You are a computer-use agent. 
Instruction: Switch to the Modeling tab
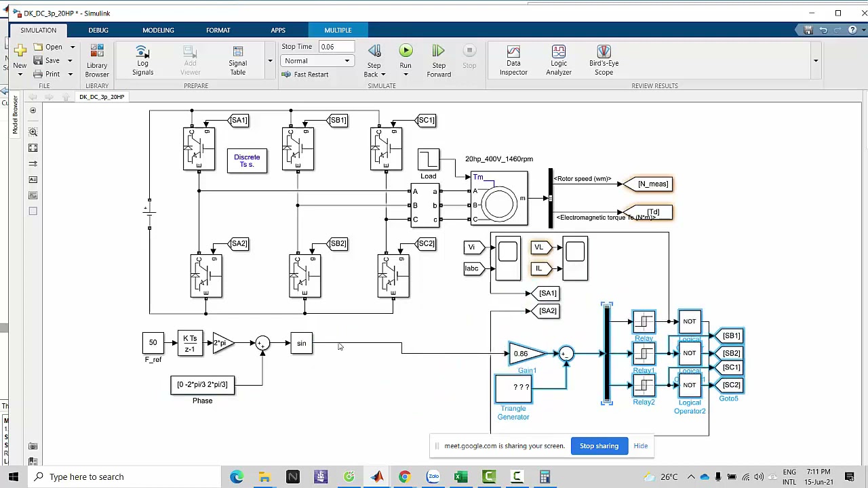point(158,30)
